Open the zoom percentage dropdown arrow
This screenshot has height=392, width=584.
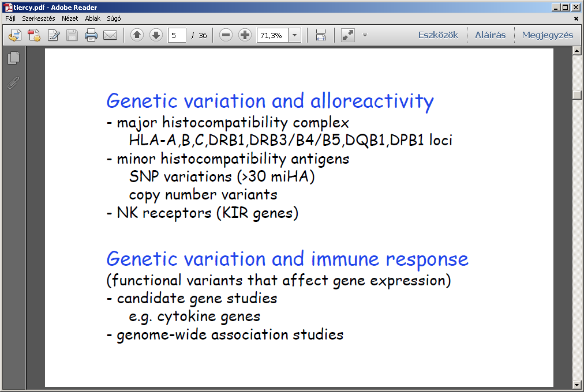click(295, 35)
